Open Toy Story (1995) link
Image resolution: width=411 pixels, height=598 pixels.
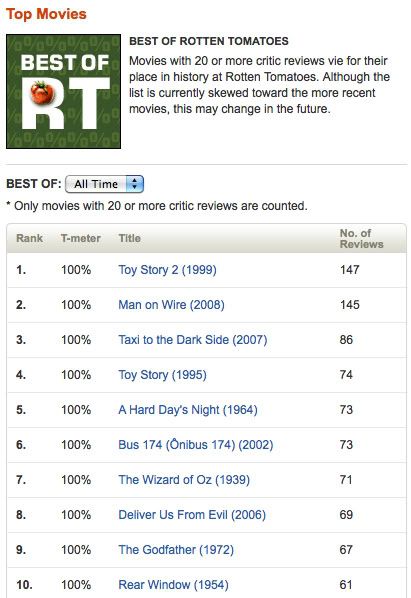tap(162, 375)
